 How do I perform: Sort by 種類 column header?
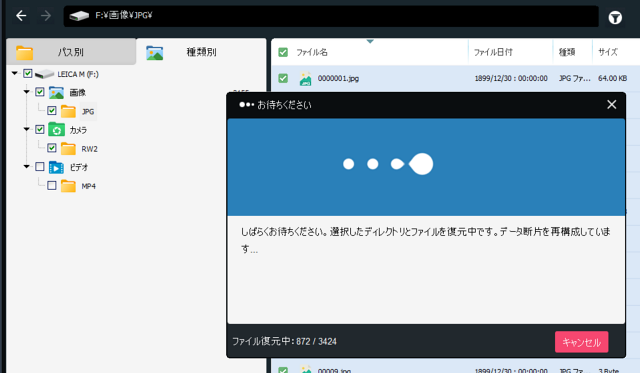point(567,52)
